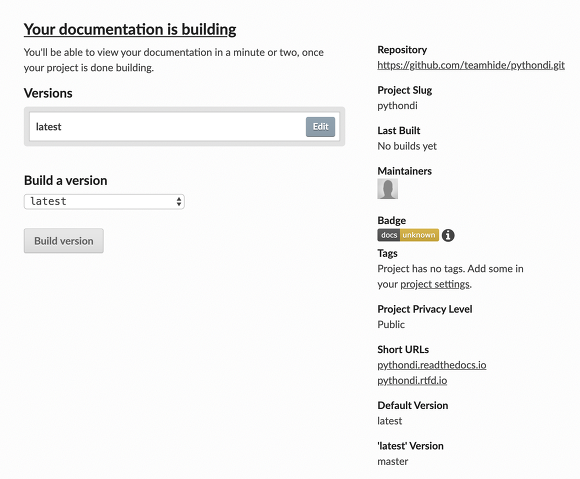Open the maintainer avatar profile
Viewport: 580px width, 479px height.
[388, 189]
